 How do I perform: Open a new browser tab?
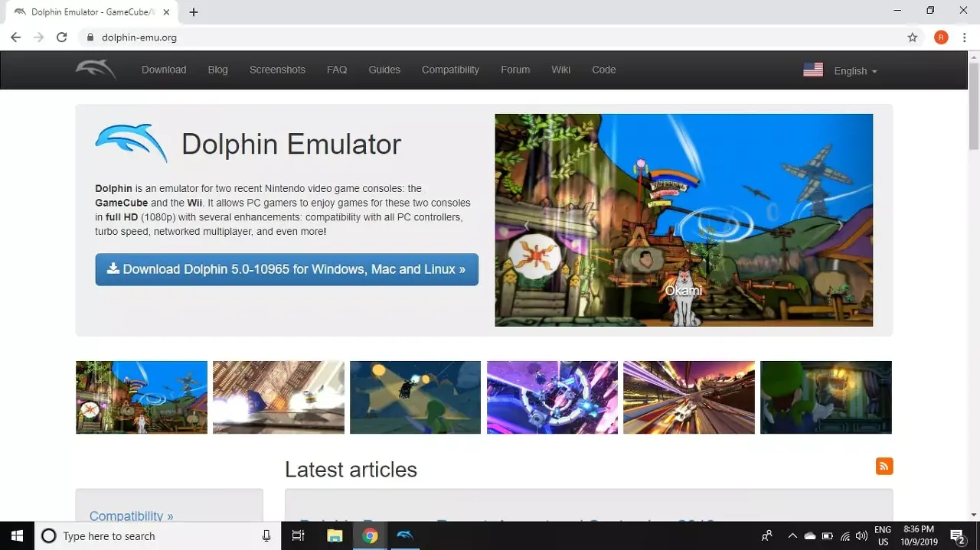point(194,12)
